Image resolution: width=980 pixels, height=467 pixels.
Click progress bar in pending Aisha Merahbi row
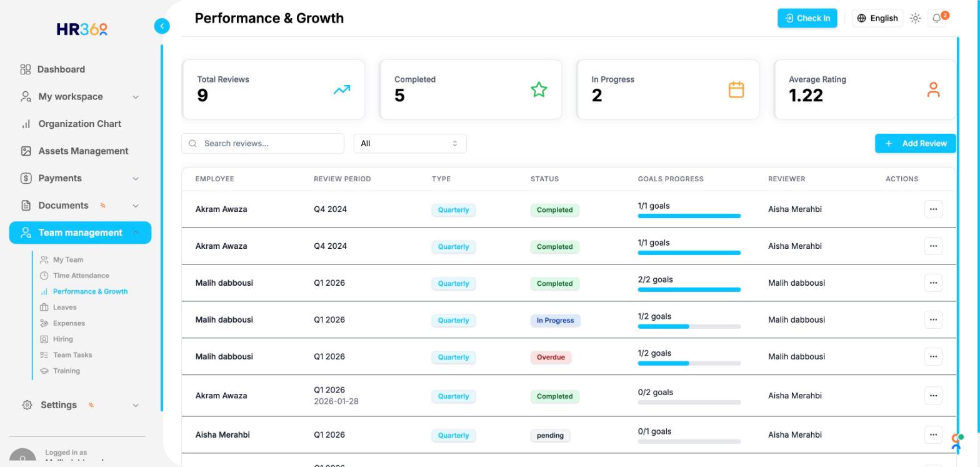coord(689,441)
